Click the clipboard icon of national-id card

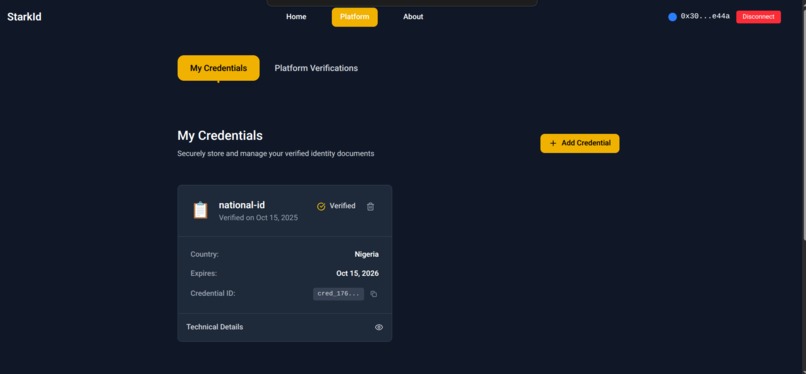click(x=200, y=210)
